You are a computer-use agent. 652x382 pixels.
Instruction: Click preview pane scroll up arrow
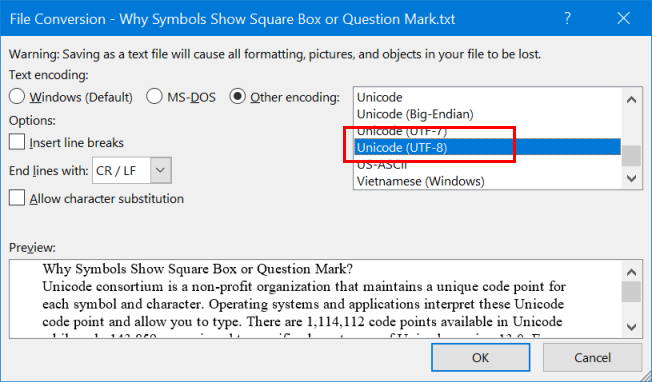tap(631, 272)
